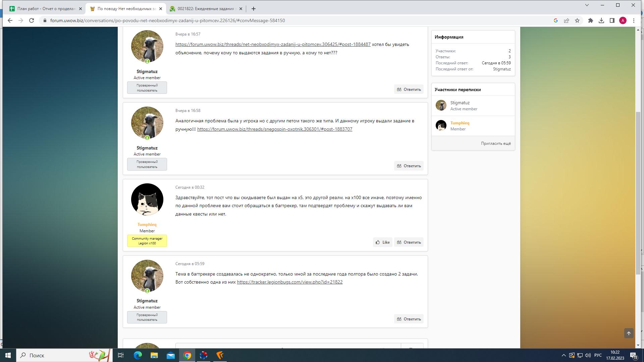Image resolution: width=644 pixels, height=362 pixels.
Task: Click the share page icon in the address bar
Action: 566,20
